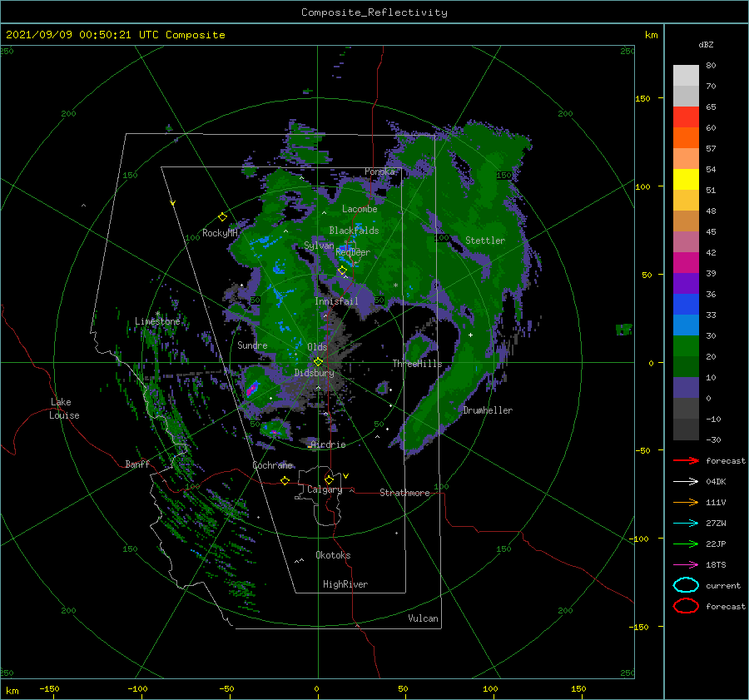Click the magenta storm core southwest of Didsbury
Screen dimensions: 749x700
pyautogui.click(x=252, y=388)
